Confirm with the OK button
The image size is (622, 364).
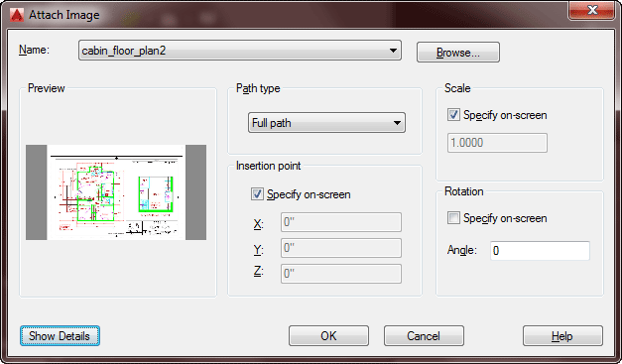(x=328, y=336)
